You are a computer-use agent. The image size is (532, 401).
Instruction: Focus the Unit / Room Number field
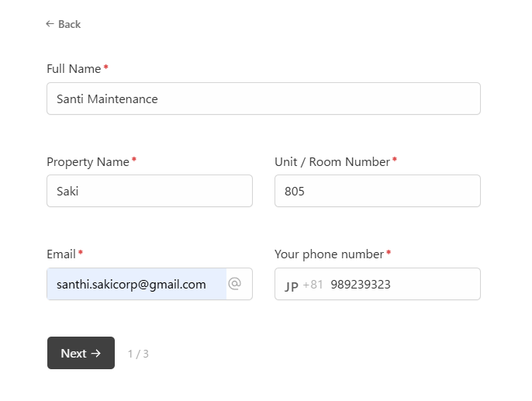coord(377,191)
